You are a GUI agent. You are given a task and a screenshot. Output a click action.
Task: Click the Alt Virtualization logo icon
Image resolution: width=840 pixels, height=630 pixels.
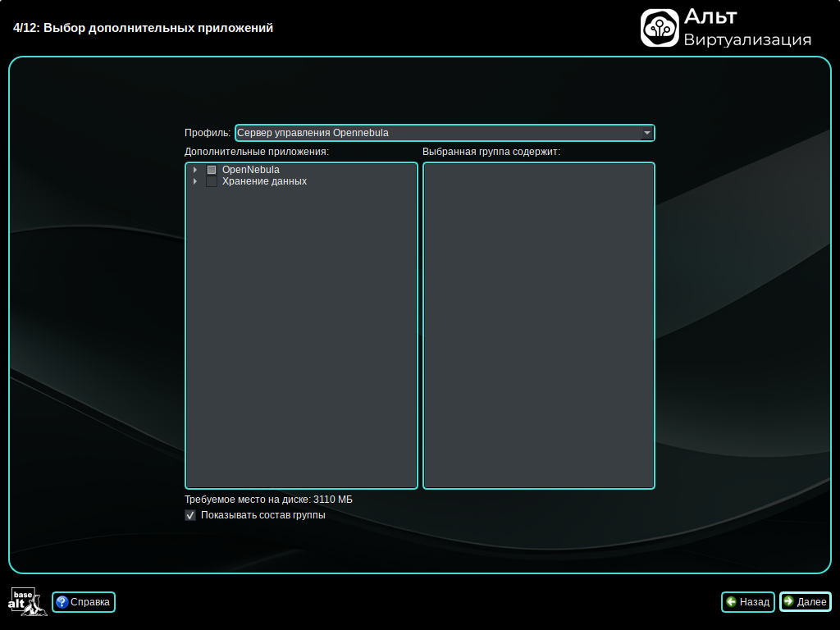pyautogui.click(x=660, y=28)
